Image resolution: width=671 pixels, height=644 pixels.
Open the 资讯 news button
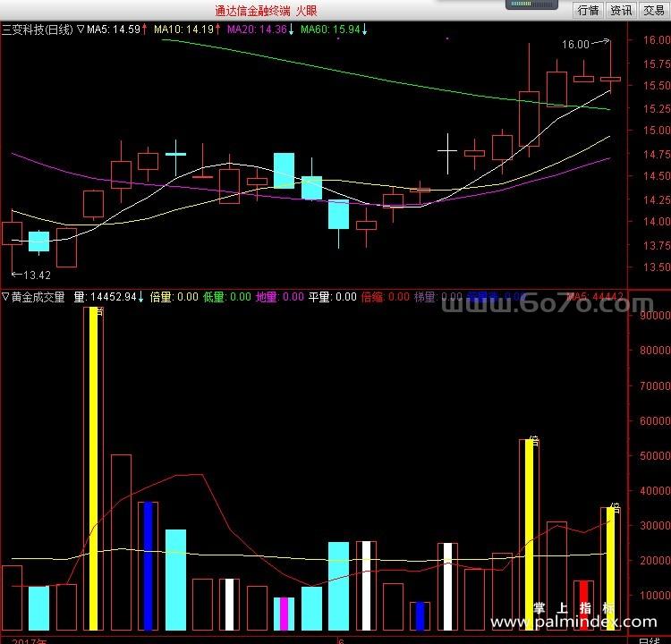coord(621,10)
